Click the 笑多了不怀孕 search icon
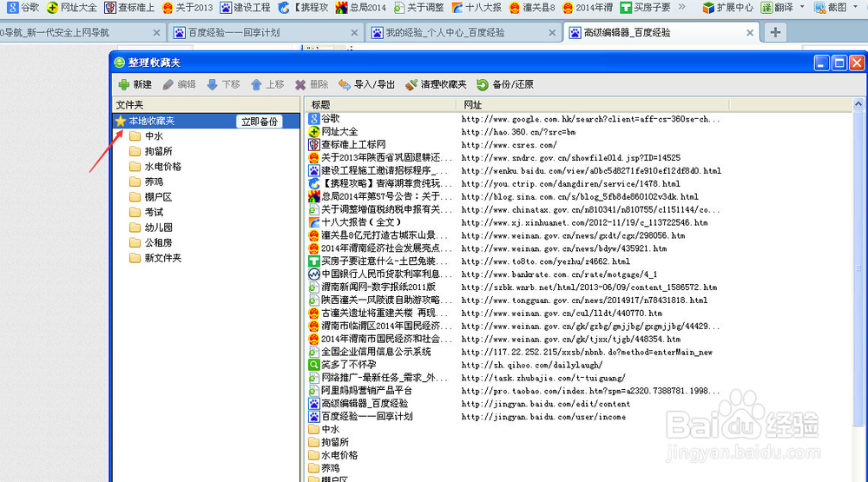 pyautogui.click(x=314, y=365)
